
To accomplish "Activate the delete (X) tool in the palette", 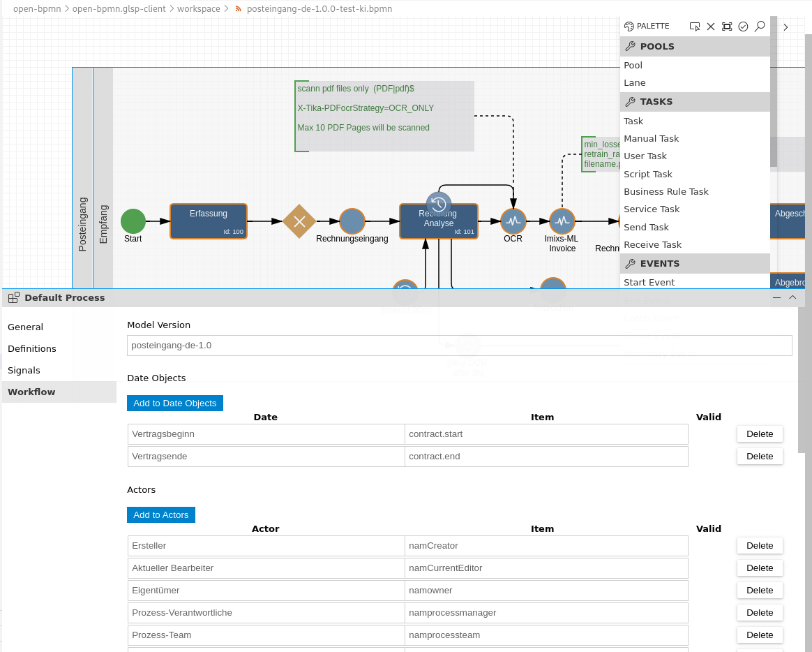I will tap(711, 26).
